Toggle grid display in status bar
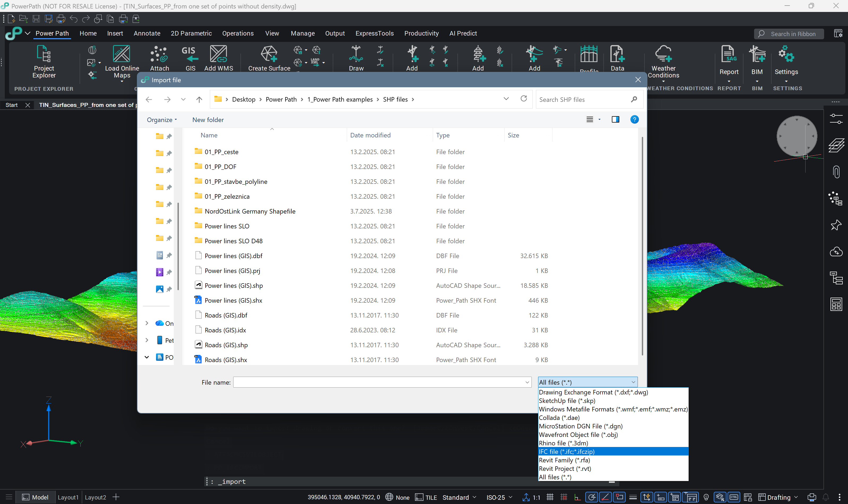The width and height of the screenshot is (848, 504). coord(550,497)
